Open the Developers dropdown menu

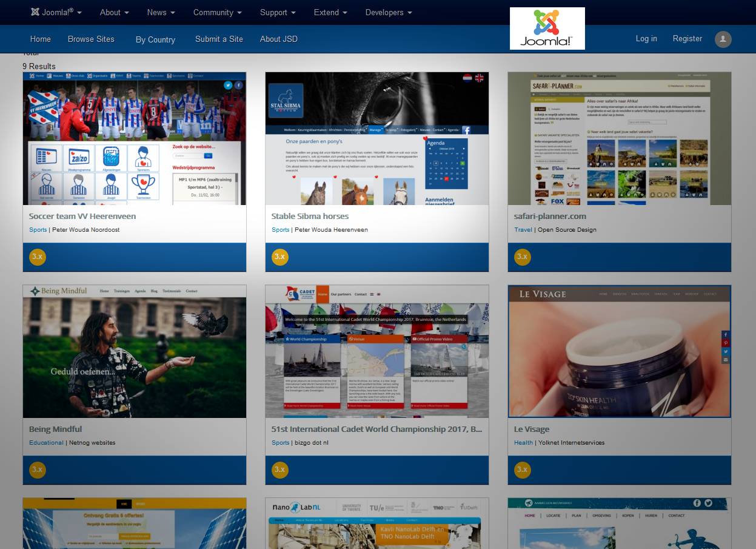(389, 12)
